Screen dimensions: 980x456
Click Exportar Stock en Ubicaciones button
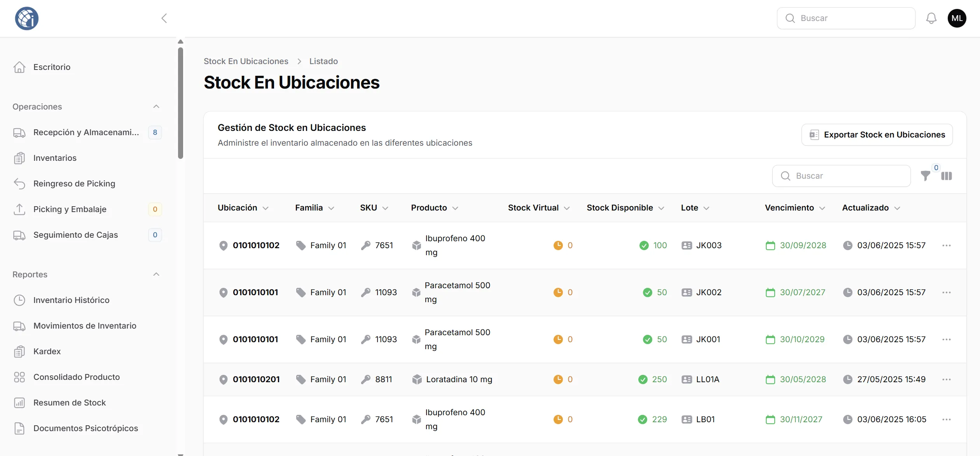click(x=877, y=135)
